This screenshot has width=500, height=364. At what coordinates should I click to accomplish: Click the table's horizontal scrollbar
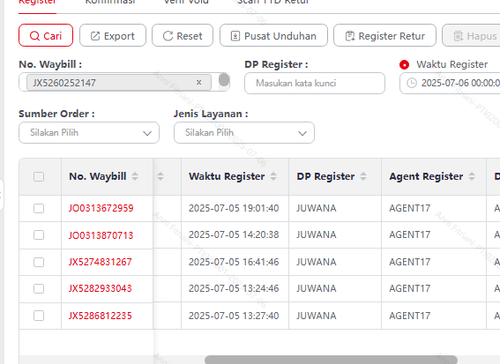(331, 360)
